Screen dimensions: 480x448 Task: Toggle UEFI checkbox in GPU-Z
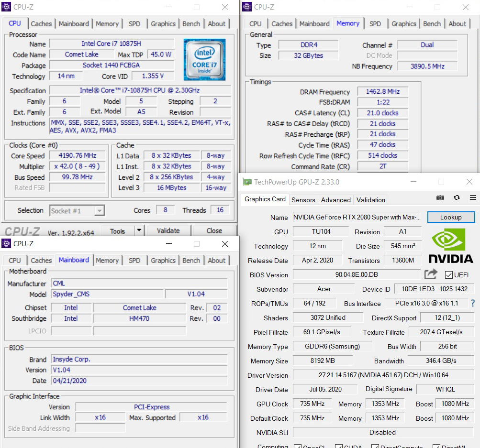[x=448, y=274]
